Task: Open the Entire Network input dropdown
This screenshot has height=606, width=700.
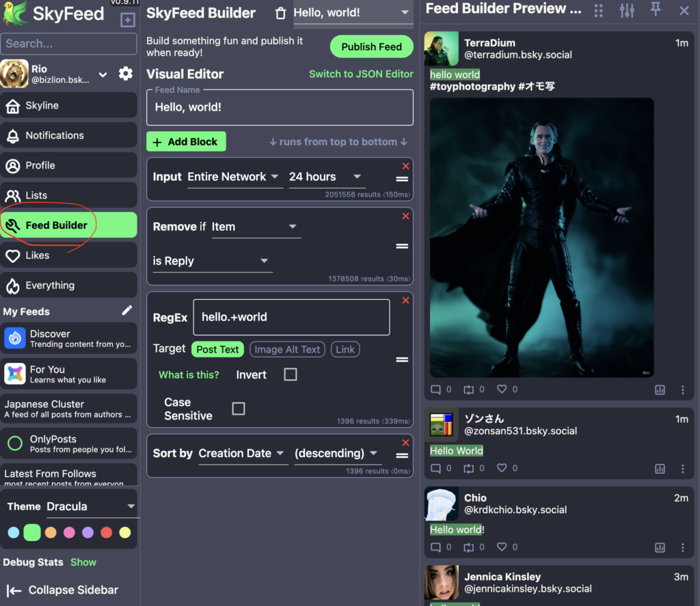Action: (235, 177)
